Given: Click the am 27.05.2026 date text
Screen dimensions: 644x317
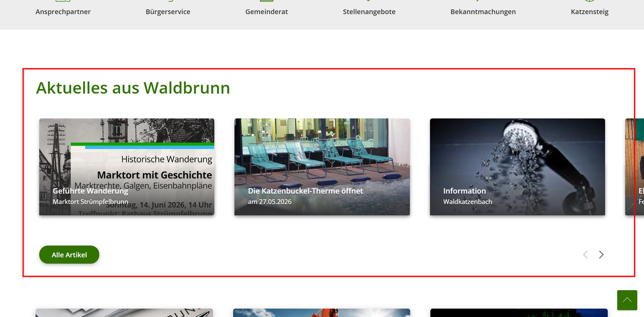Looking at the screenshot, I should 270,202.
